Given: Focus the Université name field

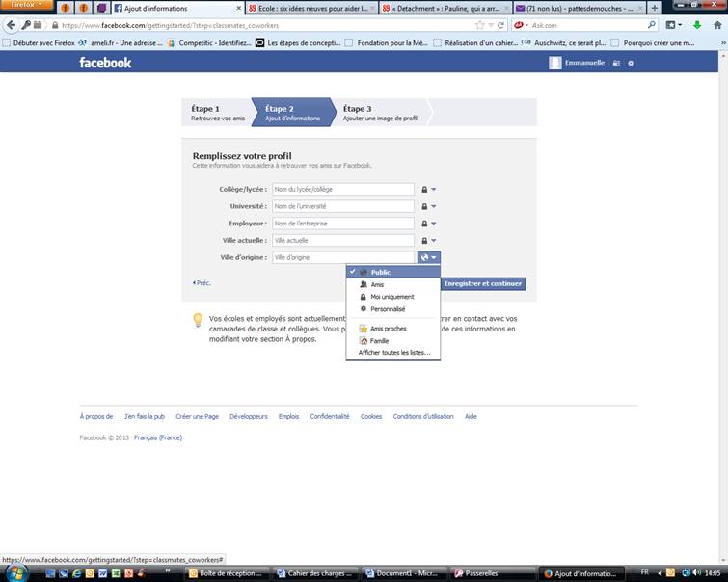Looking at the screenshot, I should pyautogui.click(x=343, y=206).
